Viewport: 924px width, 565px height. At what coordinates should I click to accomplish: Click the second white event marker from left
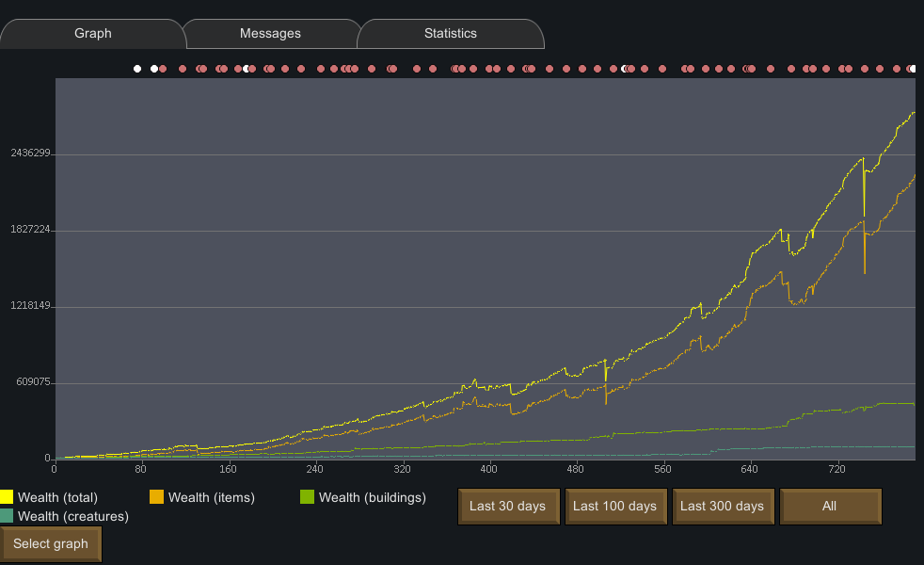[154, 69]
